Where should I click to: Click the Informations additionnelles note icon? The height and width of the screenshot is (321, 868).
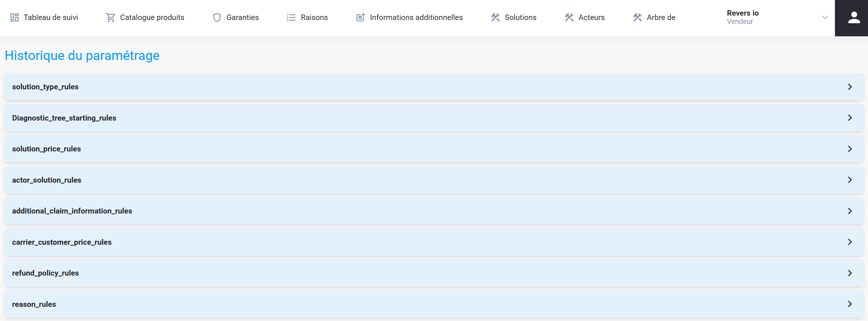click(361, 17)
